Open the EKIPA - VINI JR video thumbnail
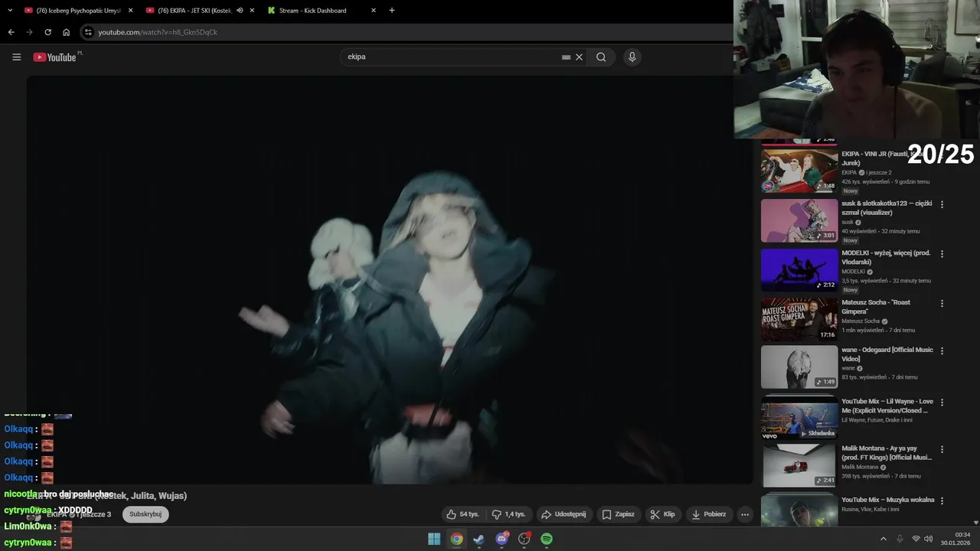 point(799,171)
